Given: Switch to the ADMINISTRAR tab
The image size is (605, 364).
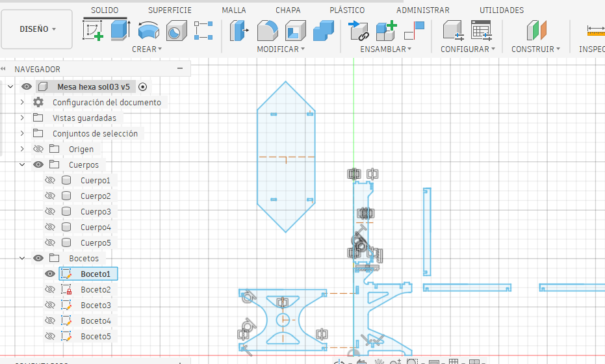Looking at the screenshot, I should point(423,10).
